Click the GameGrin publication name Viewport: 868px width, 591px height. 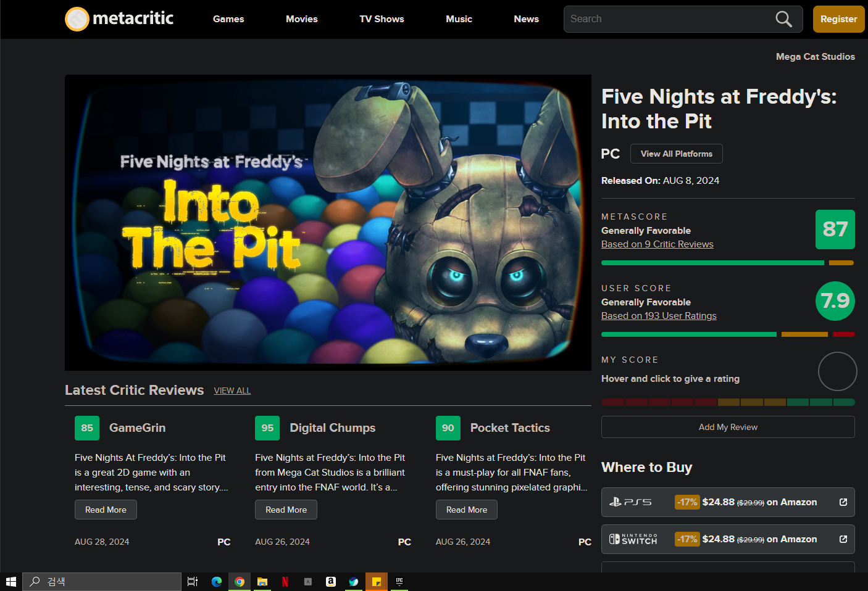[x=137, y=428]
